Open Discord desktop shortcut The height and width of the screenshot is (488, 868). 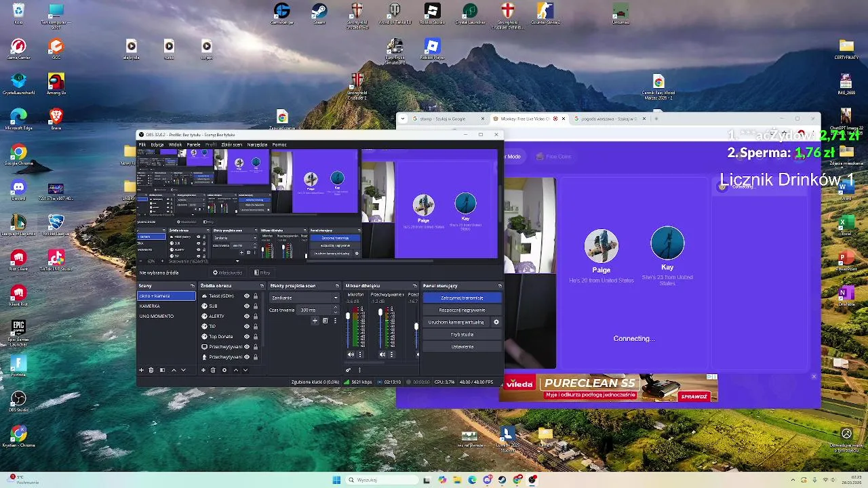pyautogui.click(x=18, y=190)
